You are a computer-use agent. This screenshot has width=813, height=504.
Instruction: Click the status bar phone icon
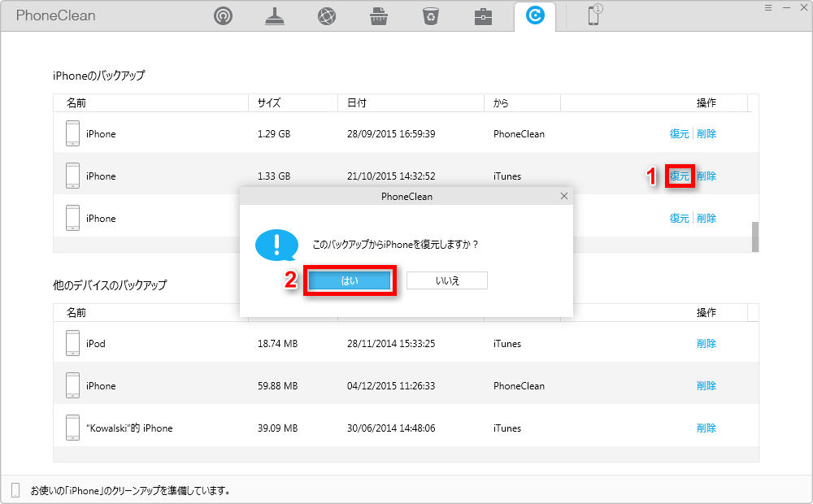pos(15,490)
